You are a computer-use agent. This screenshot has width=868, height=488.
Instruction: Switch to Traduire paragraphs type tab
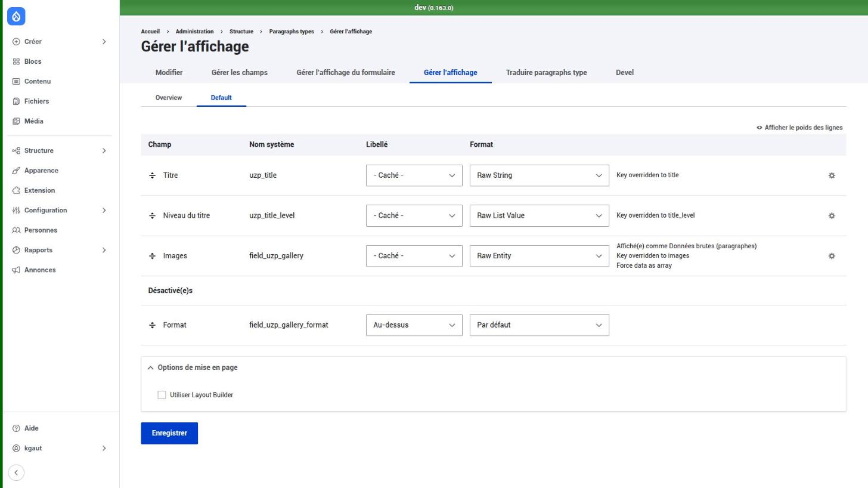click(546, 73)
